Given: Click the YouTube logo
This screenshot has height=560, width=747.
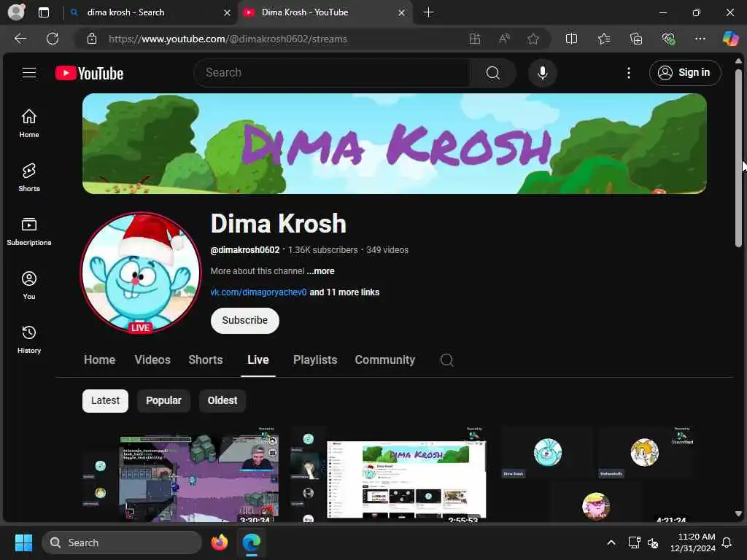Looking at the screenshot, I should tap(89, 73).
